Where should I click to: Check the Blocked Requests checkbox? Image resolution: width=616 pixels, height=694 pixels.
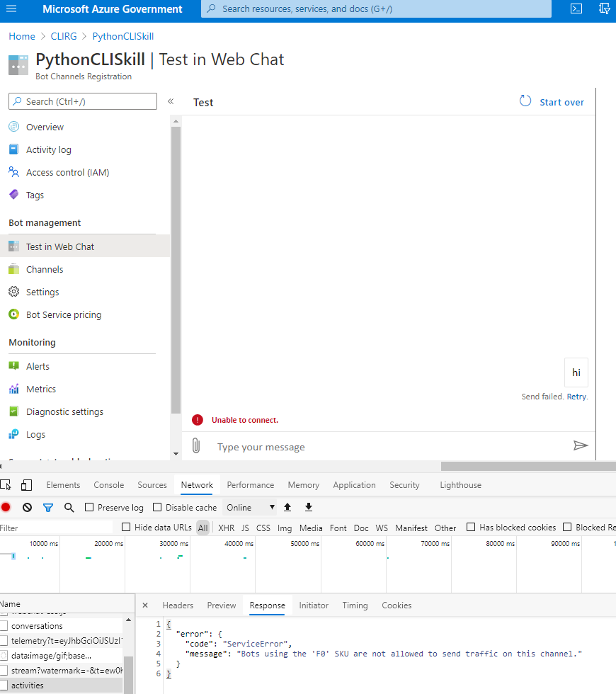point(567,527)
